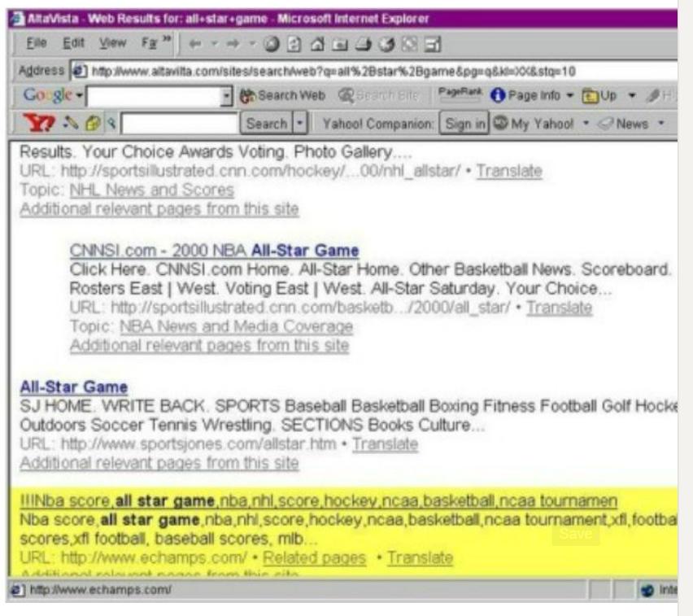The height and width of the screenshot is (616, 693).
Task: Open the Edit menu
Action: pyautogui.click(x=73, y=43)
